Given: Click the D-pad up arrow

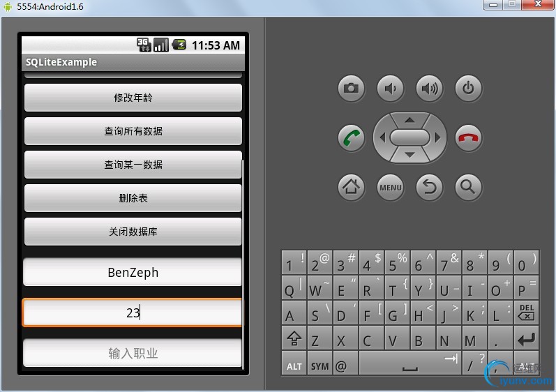Looking at the screenshot, I should [x=410, y=120].
